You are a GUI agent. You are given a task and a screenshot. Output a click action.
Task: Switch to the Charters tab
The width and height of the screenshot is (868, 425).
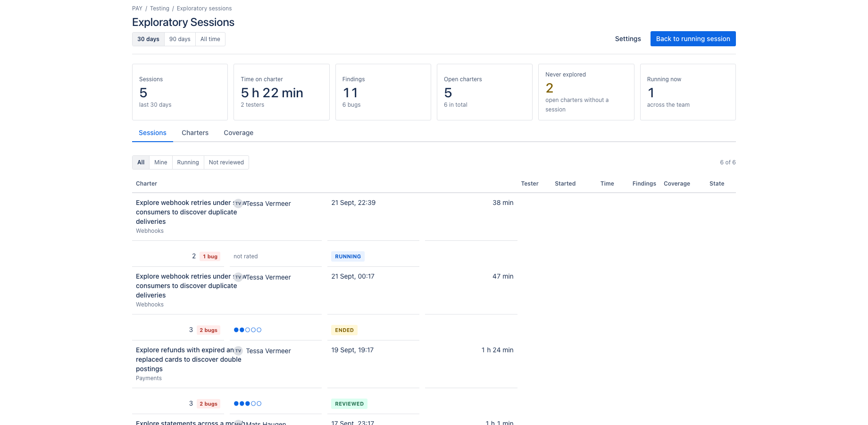coord(195,133)
